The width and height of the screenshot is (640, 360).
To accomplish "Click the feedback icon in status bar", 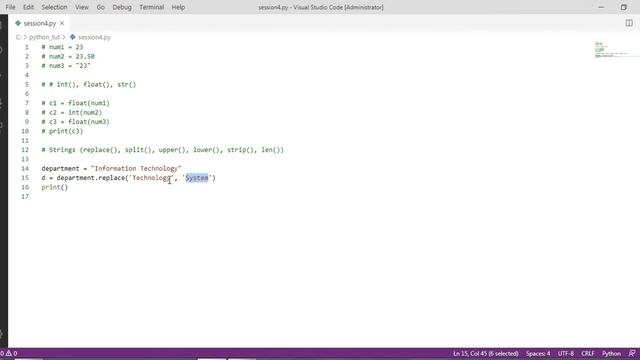I will point(632,353).
